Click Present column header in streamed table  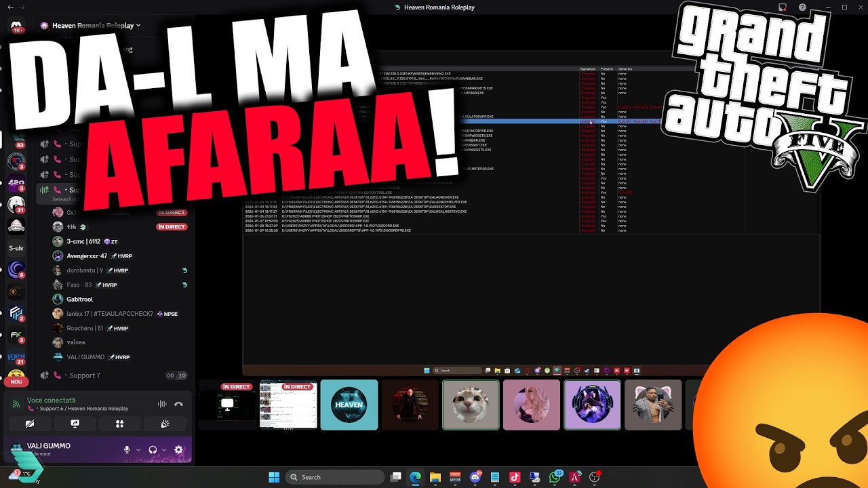[606, 68]
